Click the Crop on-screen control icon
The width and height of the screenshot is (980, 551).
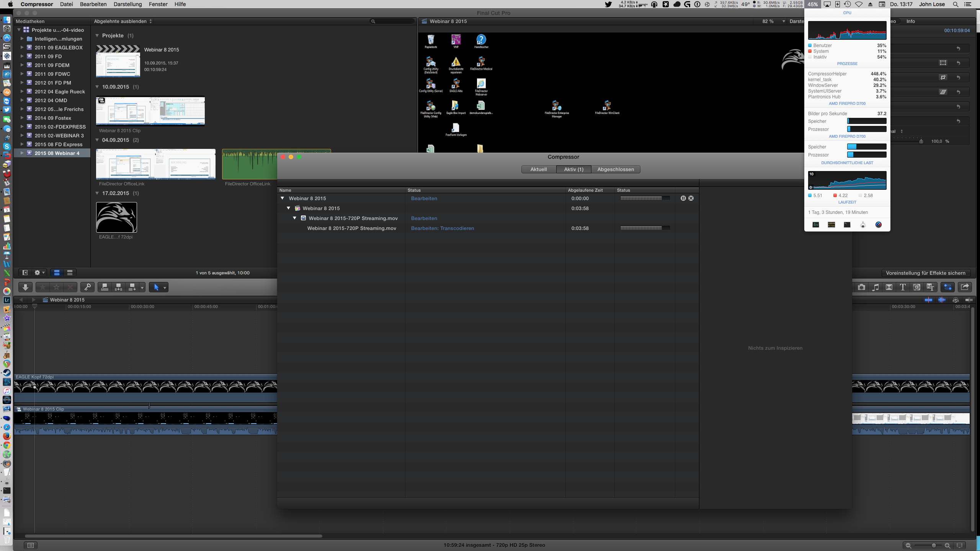point(943,77)
